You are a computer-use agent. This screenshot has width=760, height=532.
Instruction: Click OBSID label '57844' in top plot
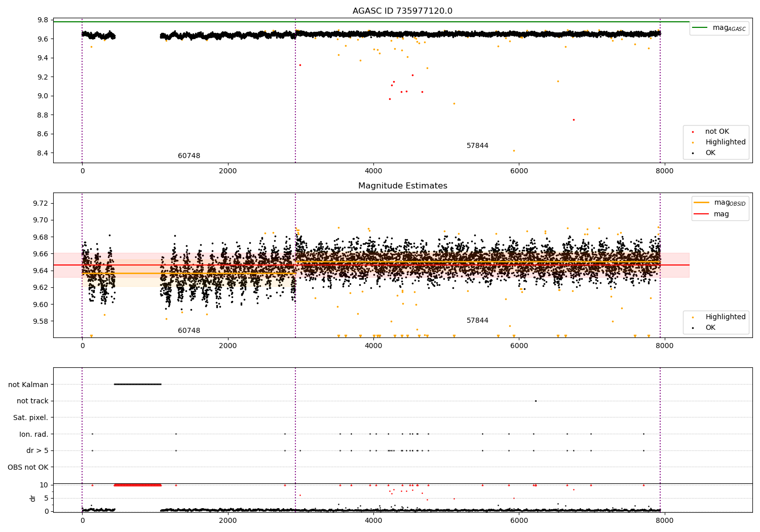point(477,146)
